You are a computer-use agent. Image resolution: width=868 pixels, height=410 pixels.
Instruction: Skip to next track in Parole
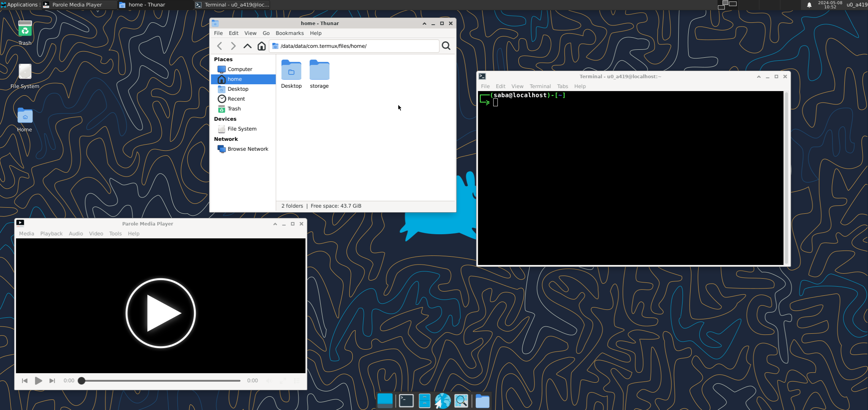pyautogui.click(x=52, y=380)
